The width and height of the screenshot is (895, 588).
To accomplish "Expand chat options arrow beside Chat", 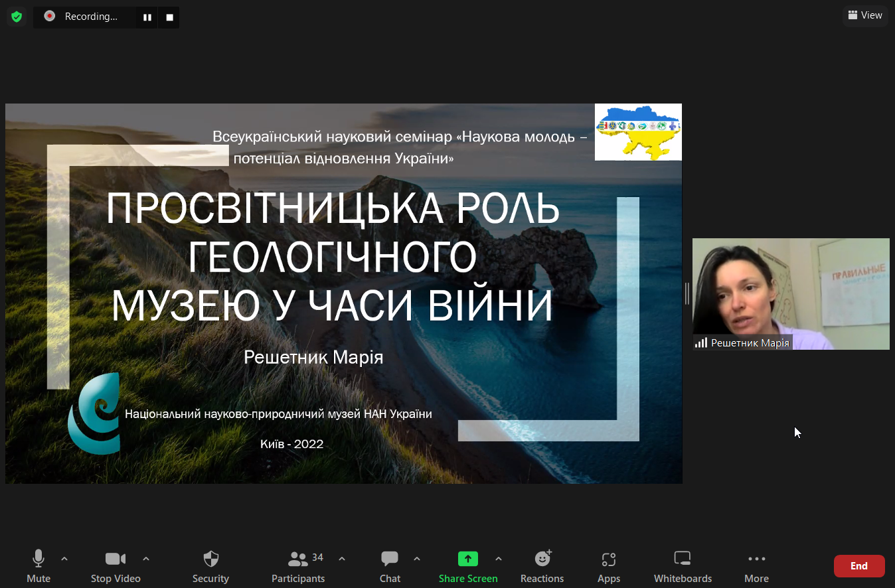I will coord(417,559).
